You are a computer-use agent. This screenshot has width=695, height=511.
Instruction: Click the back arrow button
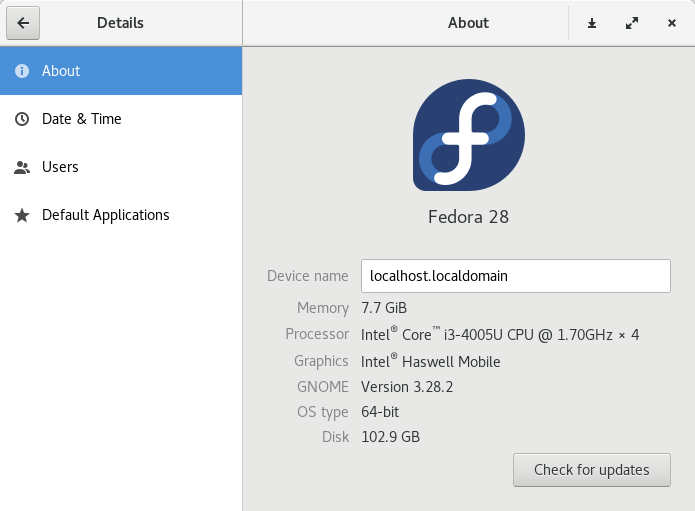pyautogui.click(x=22, y=23)
